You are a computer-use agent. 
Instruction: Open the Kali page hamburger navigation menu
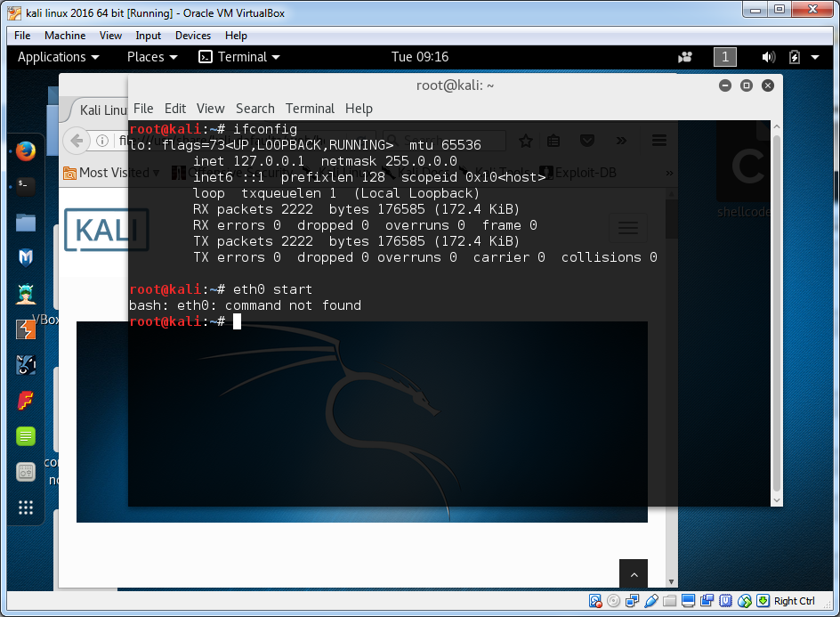pos(628,228)
